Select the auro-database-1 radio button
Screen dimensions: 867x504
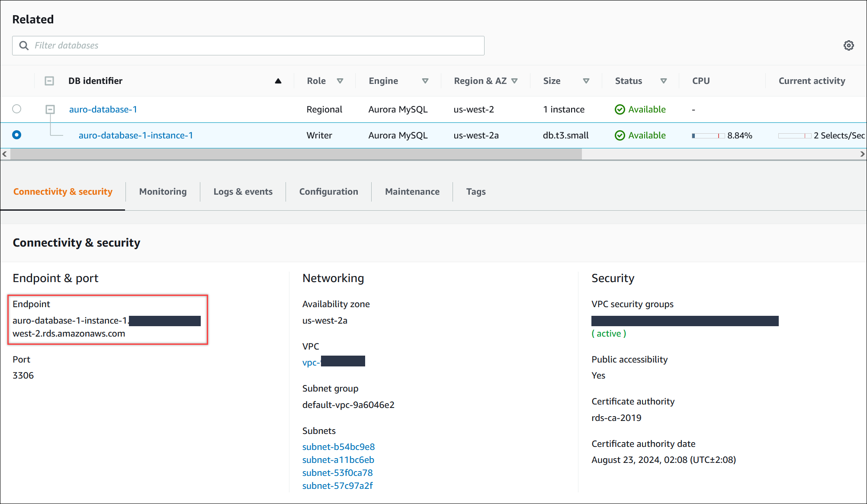pos(17,109)
